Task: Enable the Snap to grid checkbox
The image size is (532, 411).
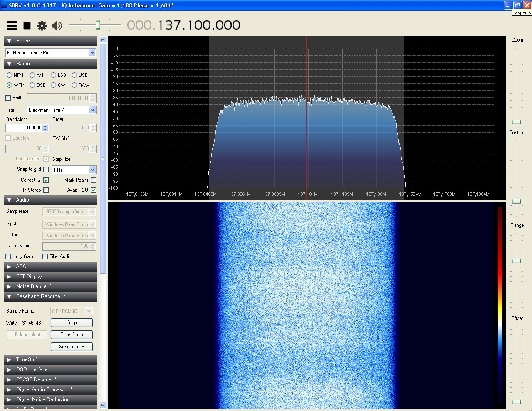Action: [x=46, y=169]
